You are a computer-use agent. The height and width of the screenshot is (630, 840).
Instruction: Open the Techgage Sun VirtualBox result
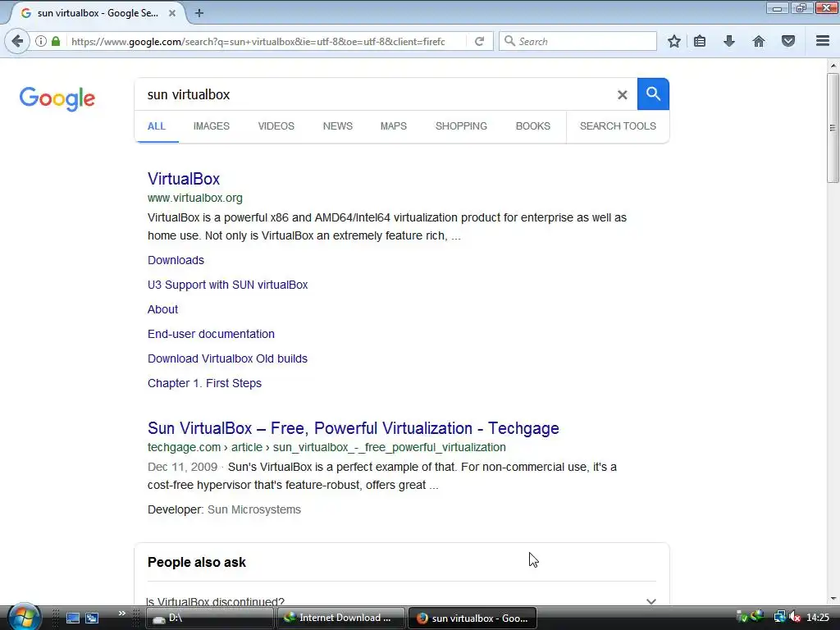point(354,428)
